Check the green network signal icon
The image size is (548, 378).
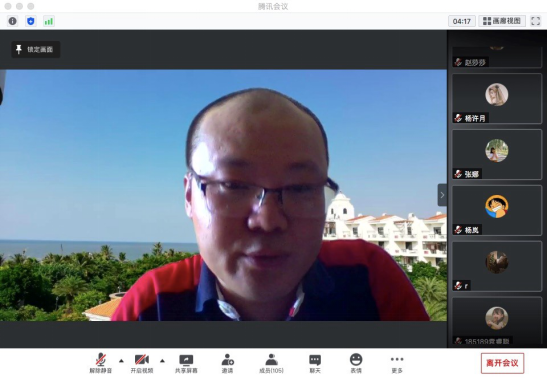coord(49,21)
